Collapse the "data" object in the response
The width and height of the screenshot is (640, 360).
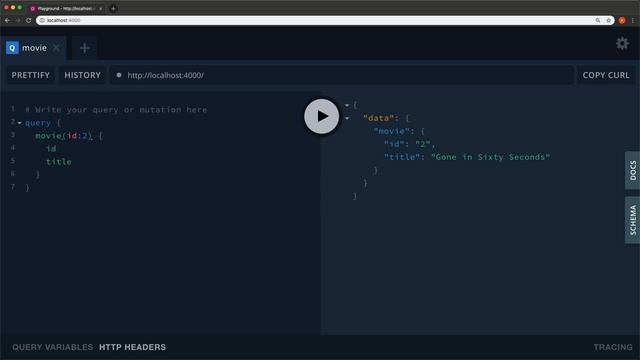coord(347,118)
